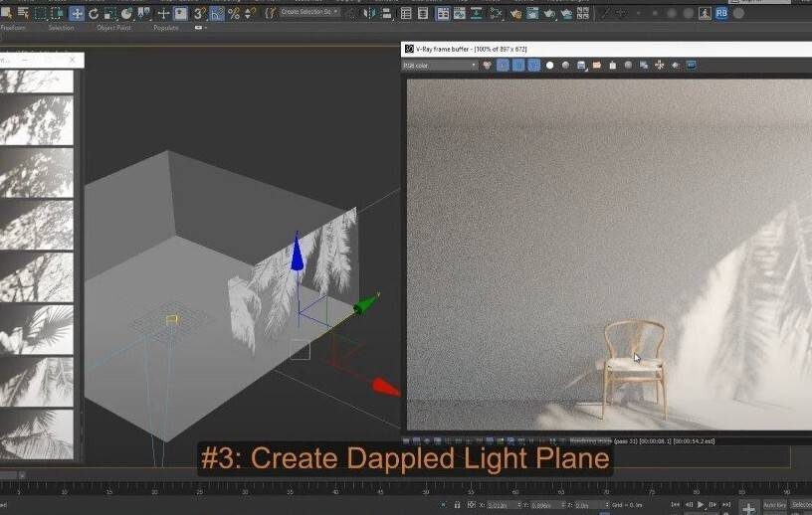Click the Select by Name icon
812x515 pixels.
23,14
